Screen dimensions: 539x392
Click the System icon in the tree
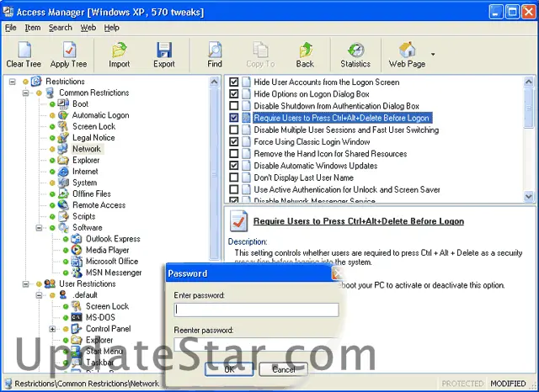(63, 183)
